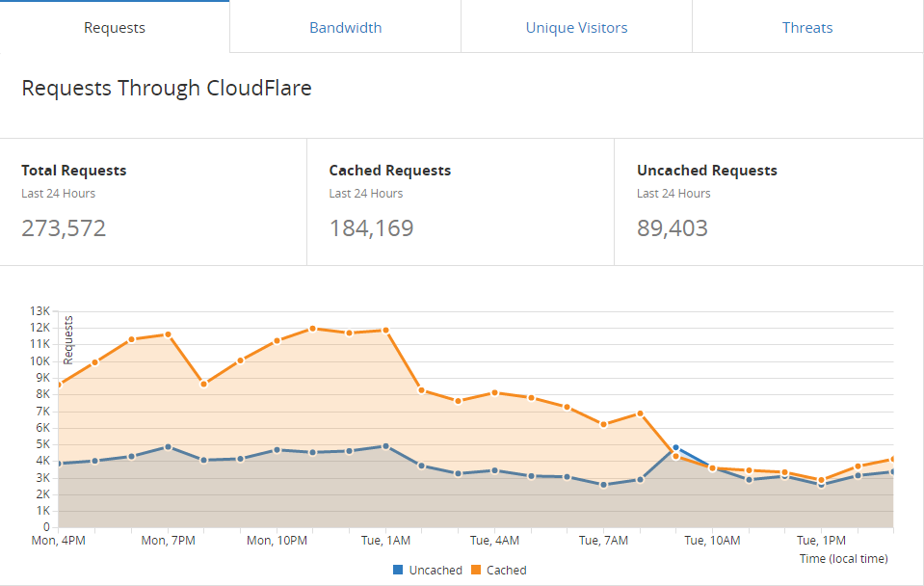Select the cached data point at Tue, 1AM
This screenshot has width=924, height=586.
coord(386,331)
